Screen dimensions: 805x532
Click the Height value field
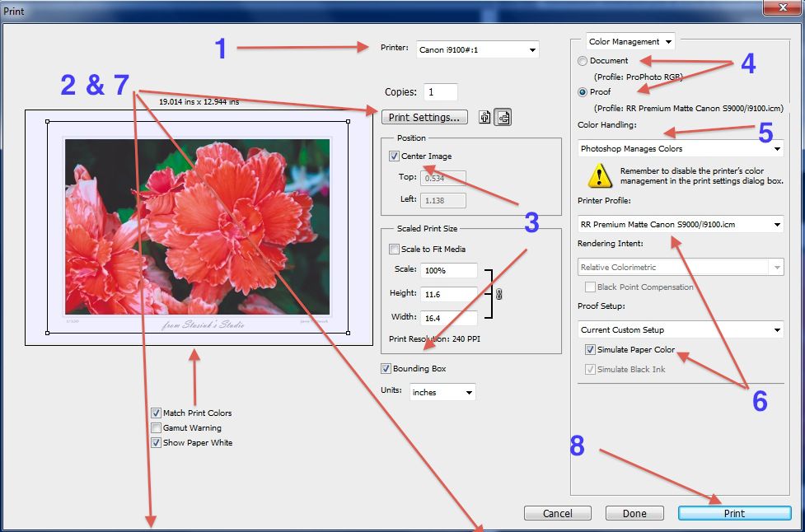tap(449, 295)
